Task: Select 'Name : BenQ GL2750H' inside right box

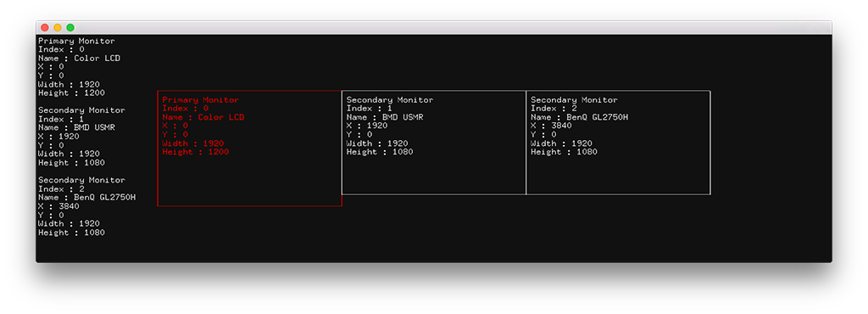Action: pyautogui.click(x=580, y=117)
